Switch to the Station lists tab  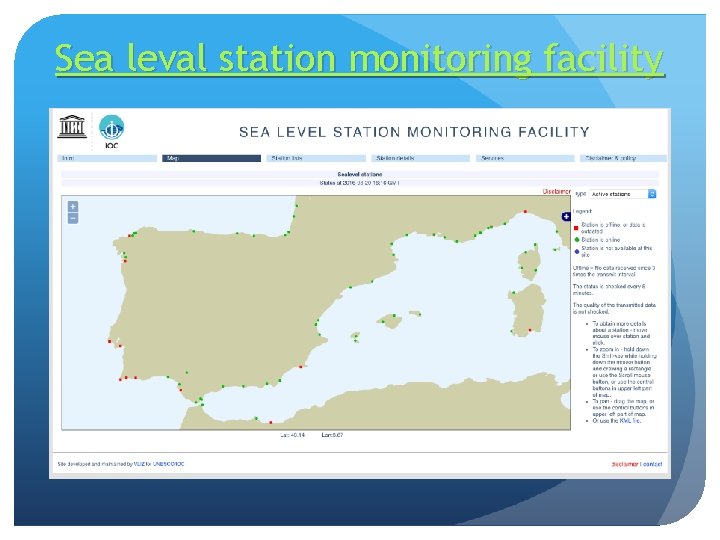tap(316, 158)
